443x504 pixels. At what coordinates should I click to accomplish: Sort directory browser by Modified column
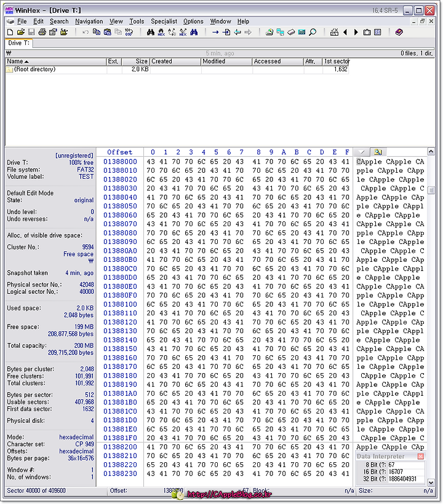point(226,61)
